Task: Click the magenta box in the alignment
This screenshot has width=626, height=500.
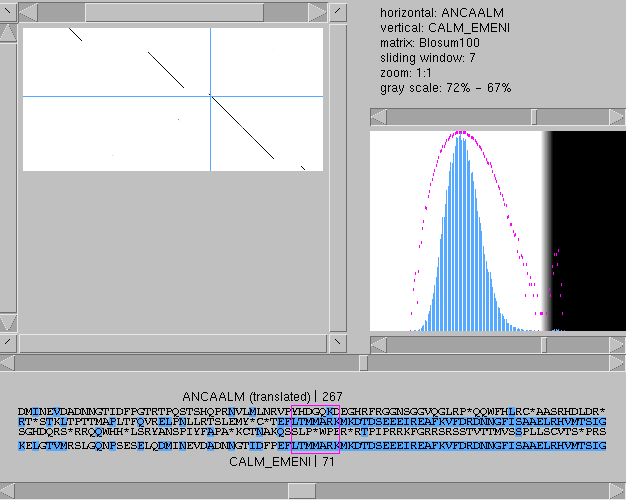Action: pos(315,429)
